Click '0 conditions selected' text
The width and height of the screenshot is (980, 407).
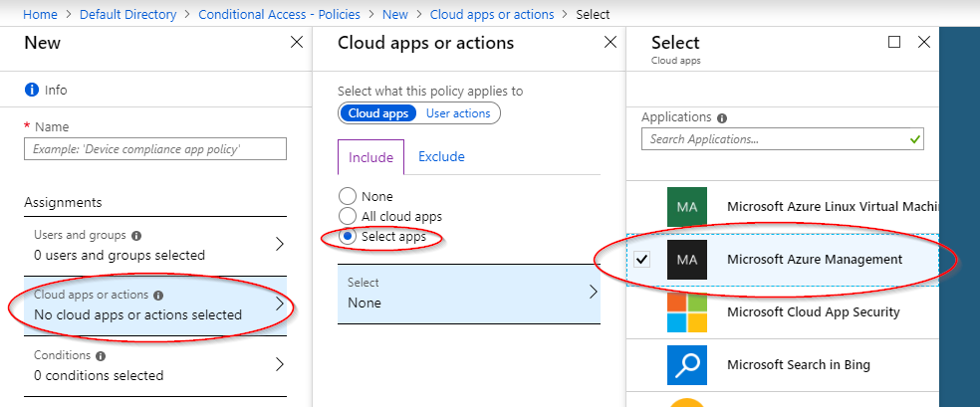point(99,376)
